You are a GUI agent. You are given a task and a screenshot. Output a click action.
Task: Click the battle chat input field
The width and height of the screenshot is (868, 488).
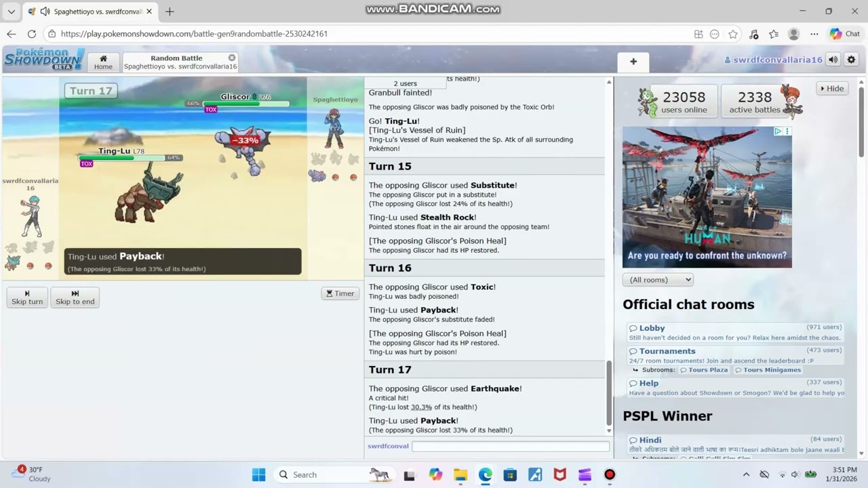pyautogui.click(x=511, y=446)
